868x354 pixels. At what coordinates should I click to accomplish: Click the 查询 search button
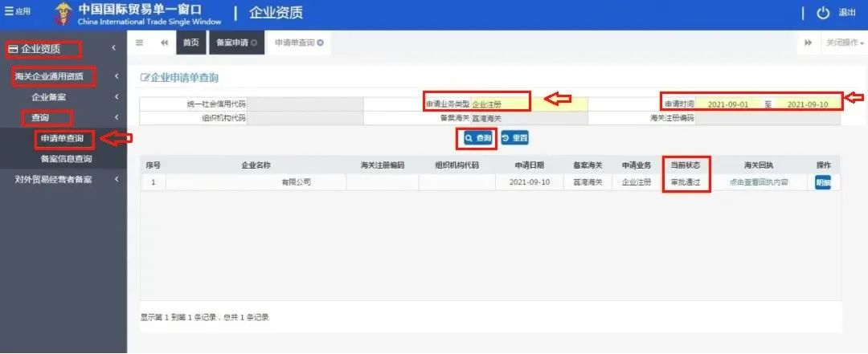coord(478,138)
